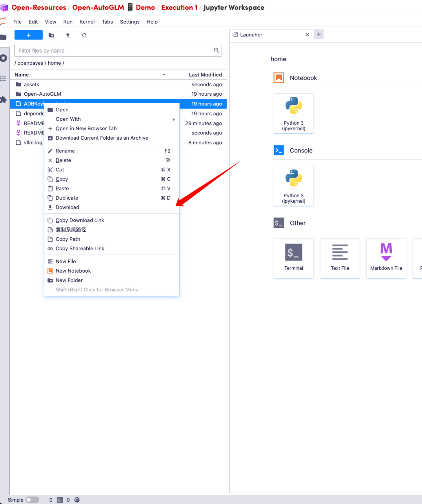This screenshot has height=504, width=422.
Task: Launch Python 3 Notebook kernel
Action: (x=293, y=113)
